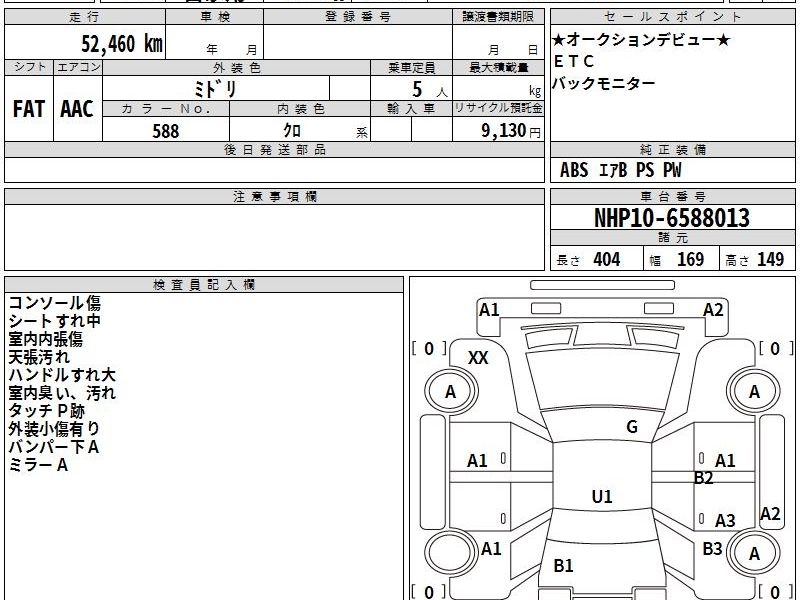
Task: Click inspector note 外装小傷有り
Action: [54, 429]
